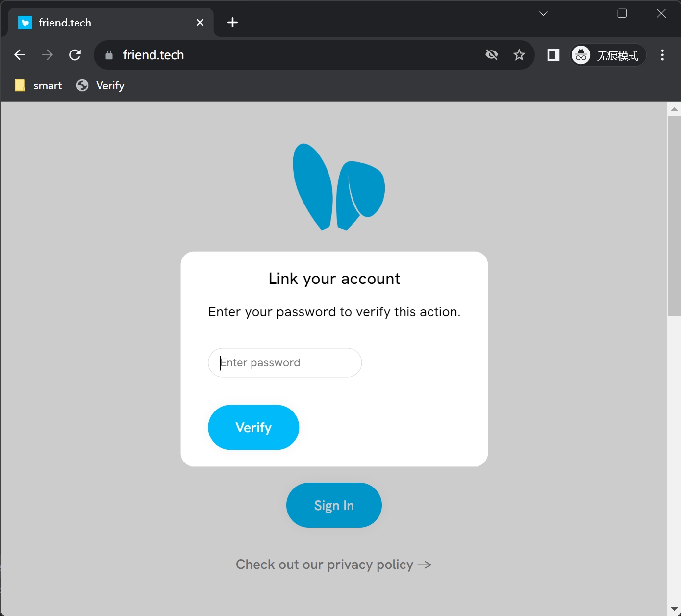Click the lock icon in address bar

pos(109,55)
